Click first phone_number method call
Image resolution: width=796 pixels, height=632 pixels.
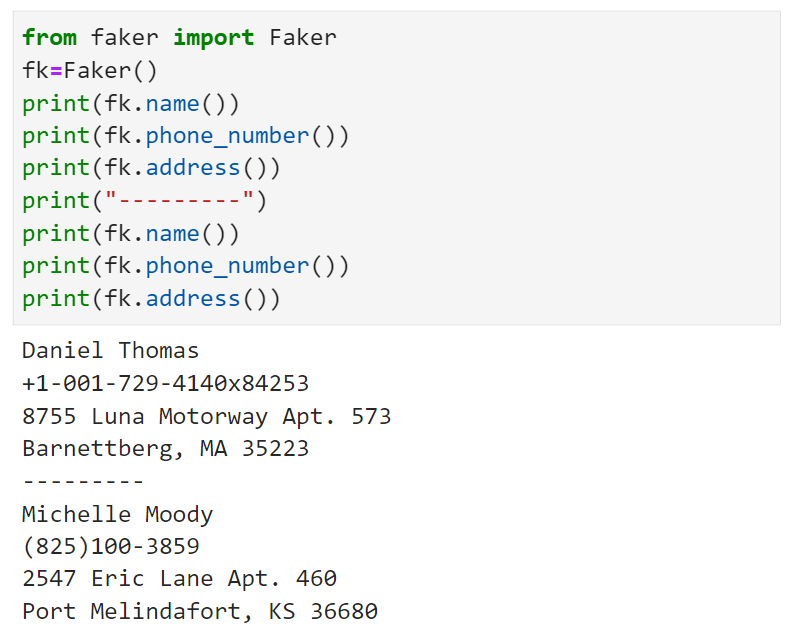click(227, 136)
